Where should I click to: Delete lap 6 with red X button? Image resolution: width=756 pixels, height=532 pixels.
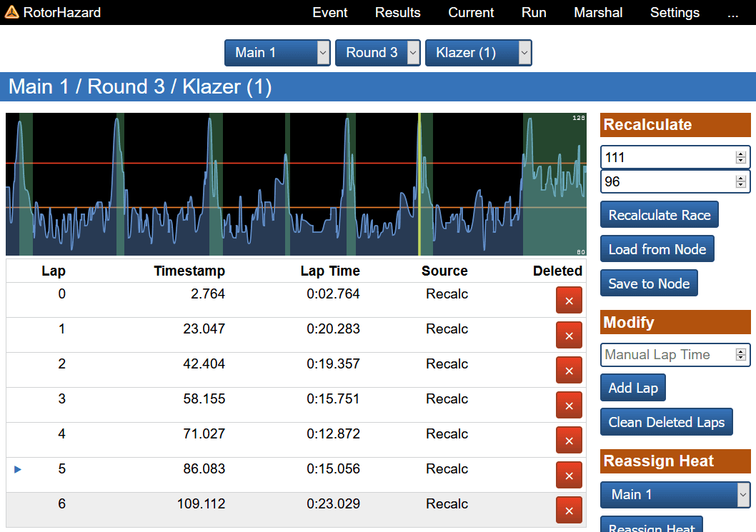click(569, 510)
